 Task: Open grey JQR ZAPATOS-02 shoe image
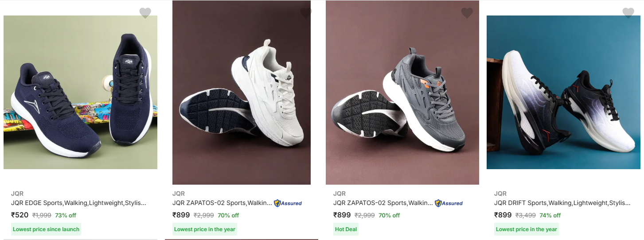pyautogui.click(x=402, y=93)
